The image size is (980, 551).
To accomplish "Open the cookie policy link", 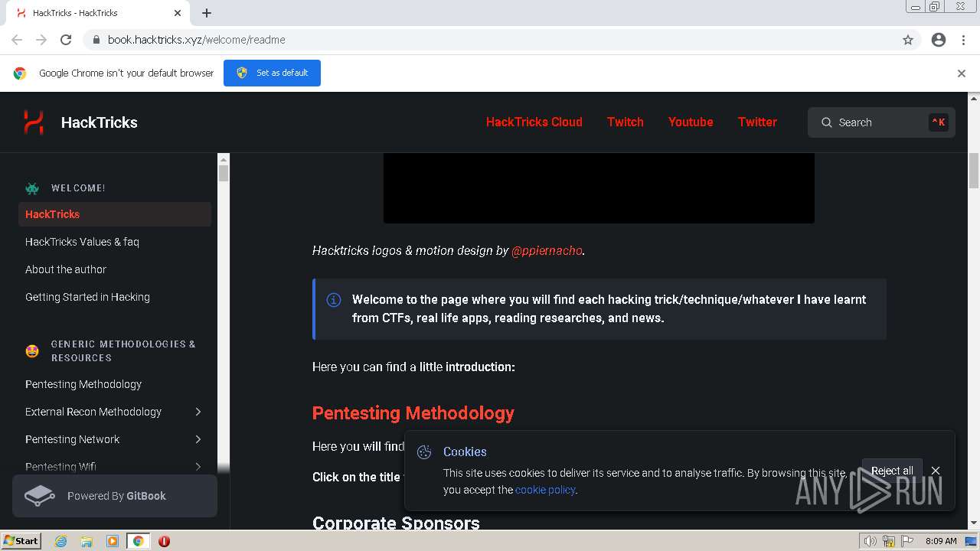I will 545,490.
